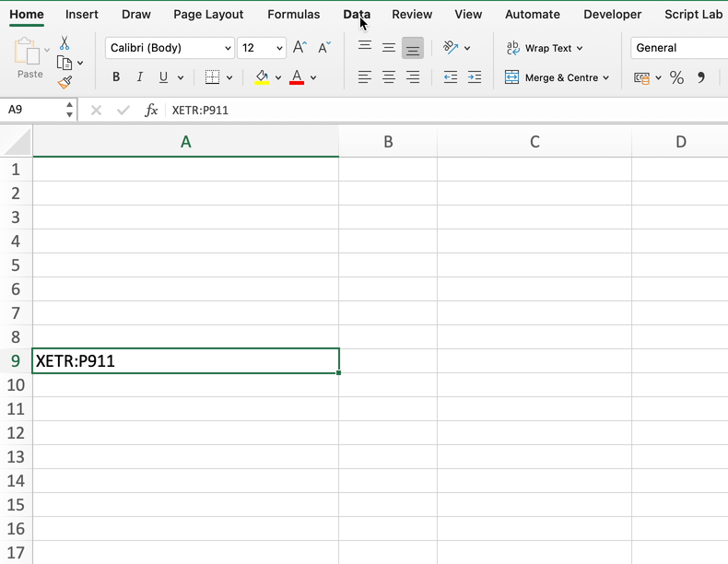Click the Orientation text angle icon
This screenshot has width=728, height=564.
pos(451,47)
